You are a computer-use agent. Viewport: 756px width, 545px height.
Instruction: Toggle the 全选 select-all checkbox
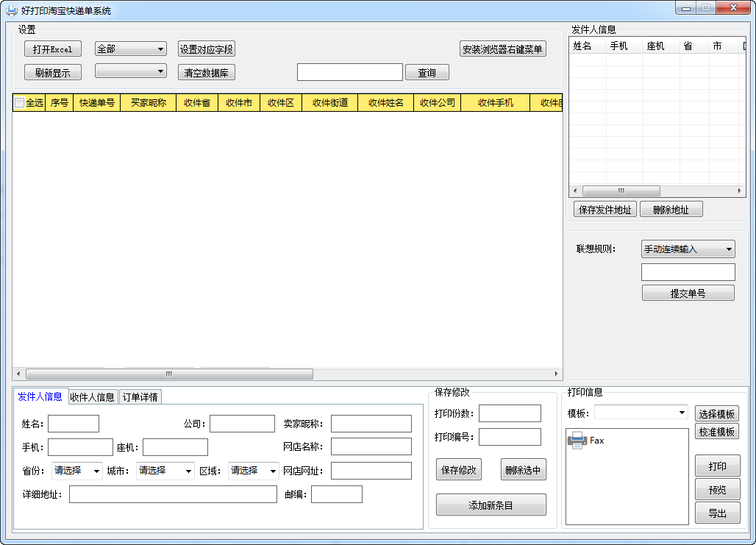point(20,103)
